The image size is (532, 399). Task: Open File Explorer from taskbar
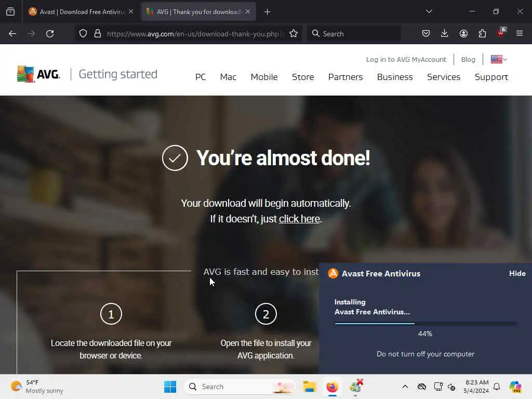point(310,387)
